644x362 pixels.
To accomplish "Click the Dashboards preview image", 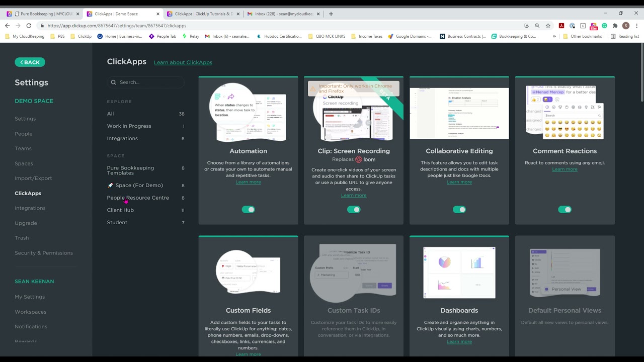I will pos(459,272).
